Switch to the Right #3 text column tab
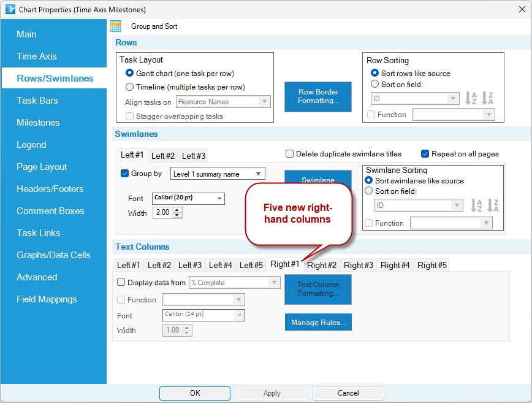Viewport: 532px width, 403px height. [359, 265]
